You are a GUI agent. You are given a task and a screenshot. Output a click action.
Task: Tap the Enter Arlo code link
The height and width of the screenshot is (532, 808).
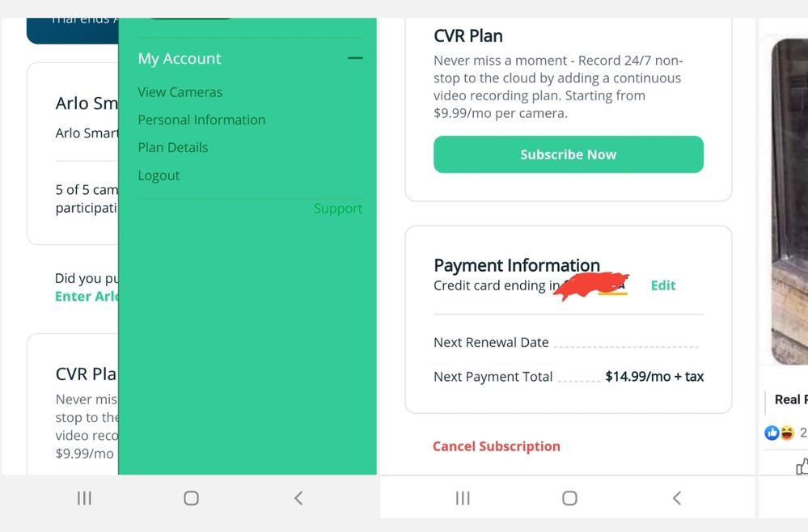point(87,297)
